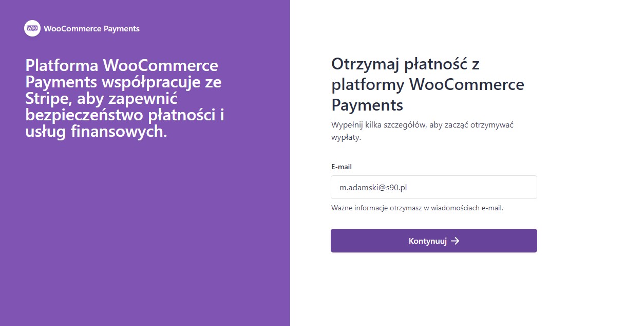Click the word Payments in the right heading
644x326 pixels.
click(x=367, y=105)
